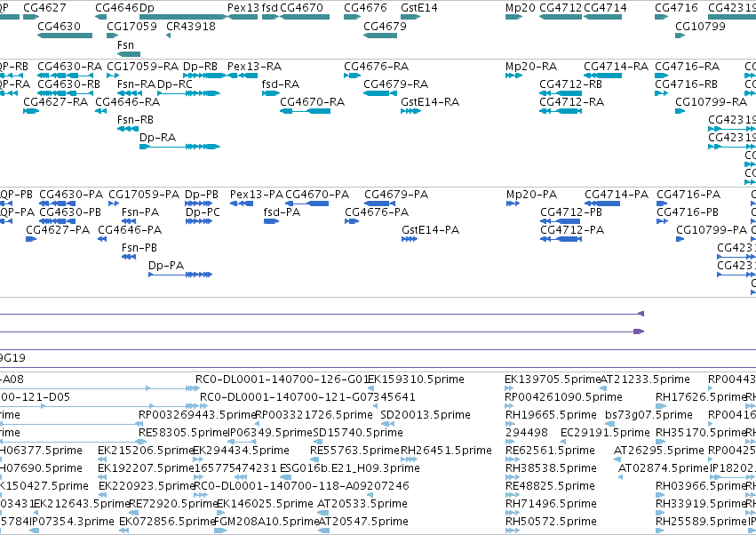The image size is (756, 535).
Task: Click the blue CDS glyph below Dp-PA
Action: pyautogui.click(x=180, y=275)
